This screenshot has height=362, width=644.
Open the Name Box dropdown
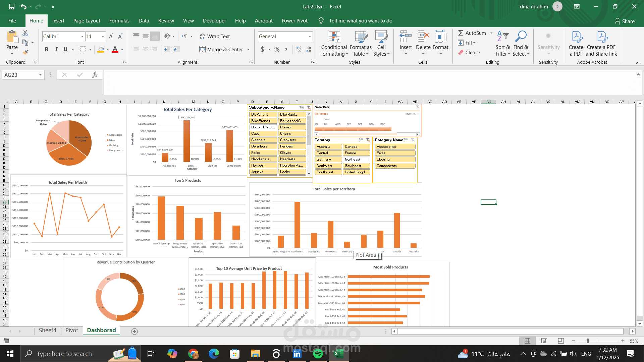pos(40,75)
